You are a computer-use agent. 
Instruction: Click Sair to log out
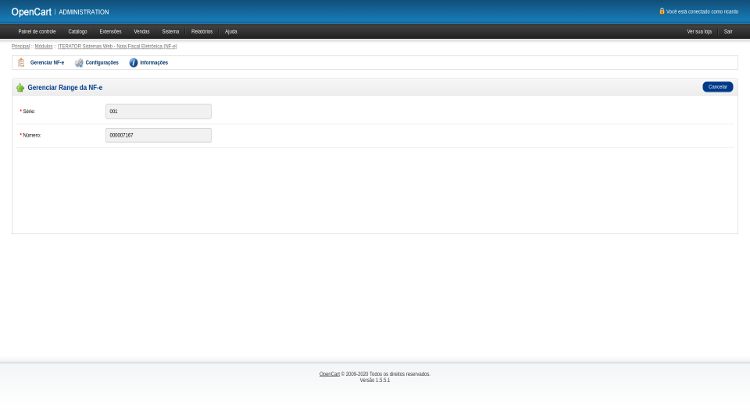pyautogui.click(x=728, y=32)
